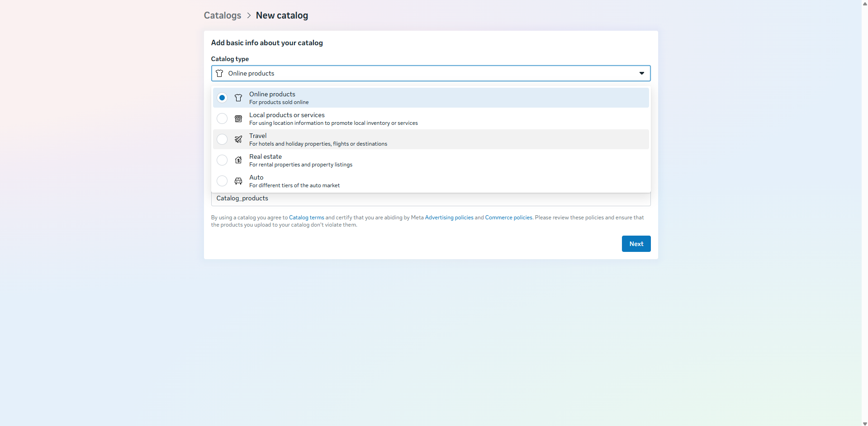Open the Catalog terms link
This screenshot has width=868, height=426.
point(307,218)
